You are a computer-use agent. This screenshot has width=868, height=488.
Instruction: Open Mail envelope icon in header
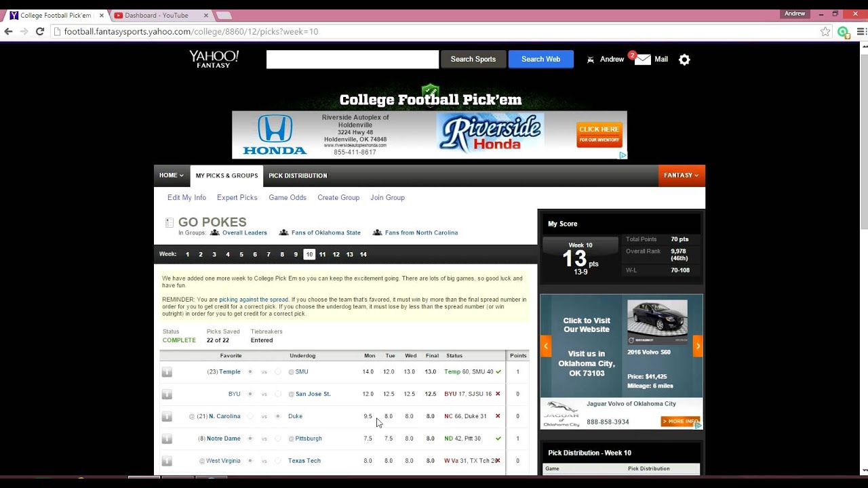642,59
